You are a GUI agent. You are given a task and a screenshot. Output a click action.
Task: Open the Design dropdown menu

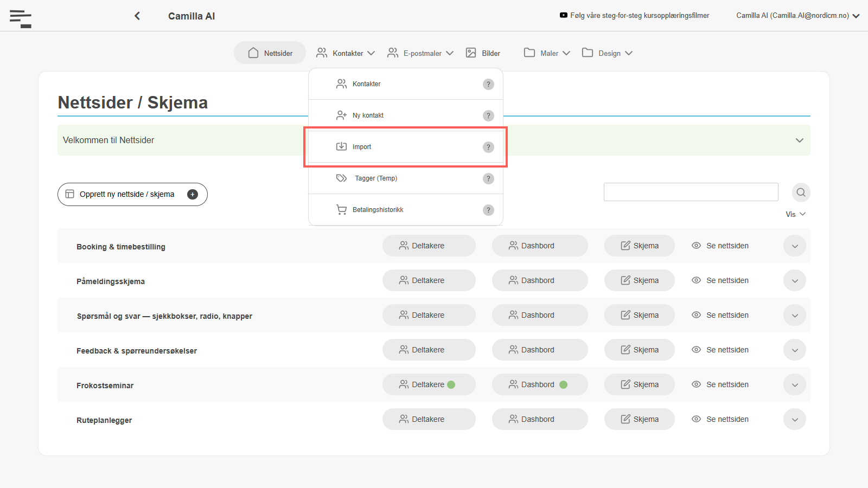(607, 53)
